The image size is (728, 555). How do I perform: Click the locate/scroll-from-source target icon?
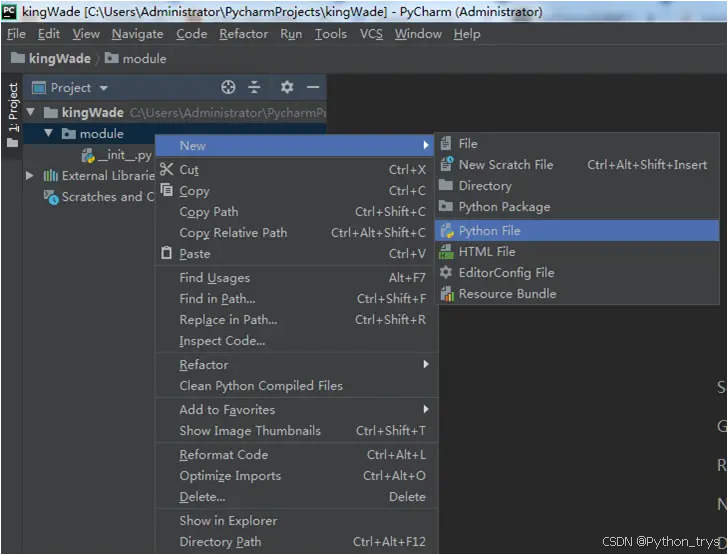228,87
